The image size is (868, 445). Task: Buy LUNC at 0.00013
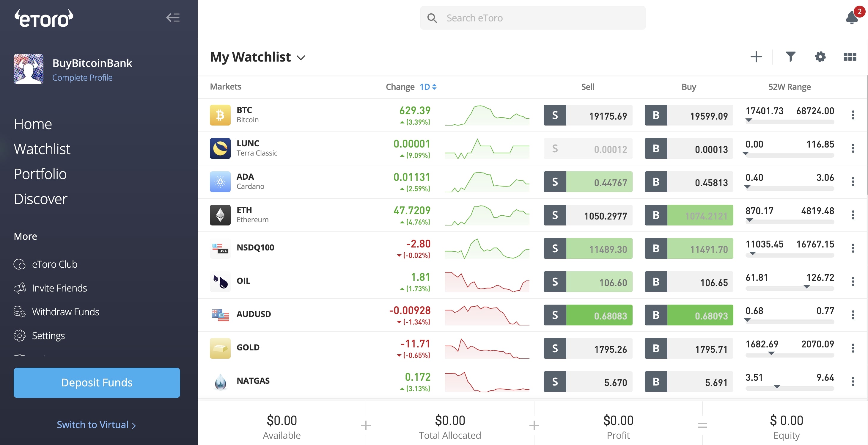pyautogui.click(x=689, y=148)
